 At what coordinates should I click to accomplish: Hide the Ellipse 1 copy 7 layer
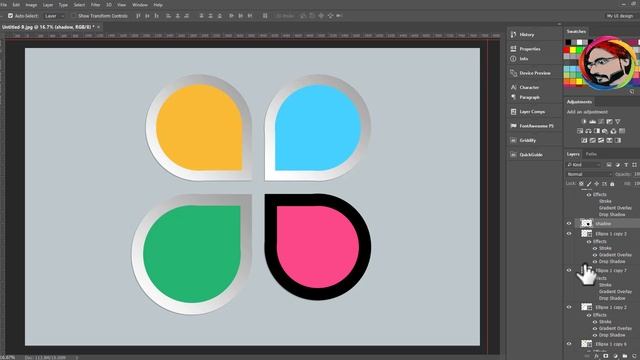569,270
